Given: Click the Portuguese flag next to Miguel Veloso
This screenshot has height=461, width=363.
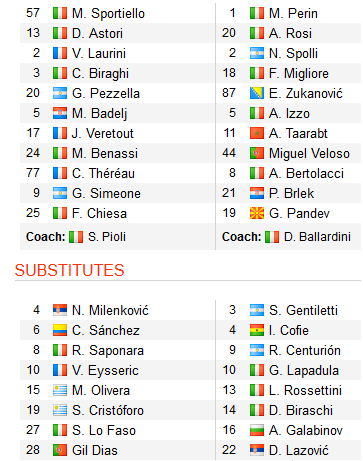Looking at the screenshot, I should [257, 153].
